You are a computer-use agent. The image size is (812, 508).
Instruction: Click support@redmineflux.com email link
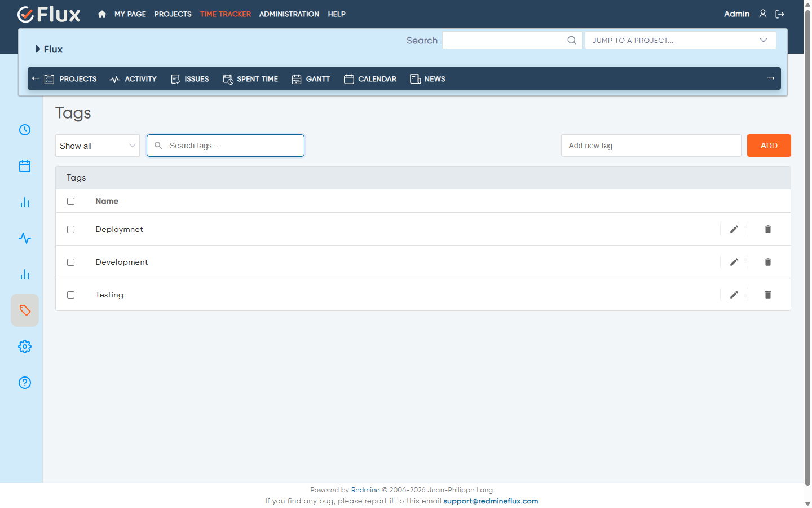pos(491,501)
